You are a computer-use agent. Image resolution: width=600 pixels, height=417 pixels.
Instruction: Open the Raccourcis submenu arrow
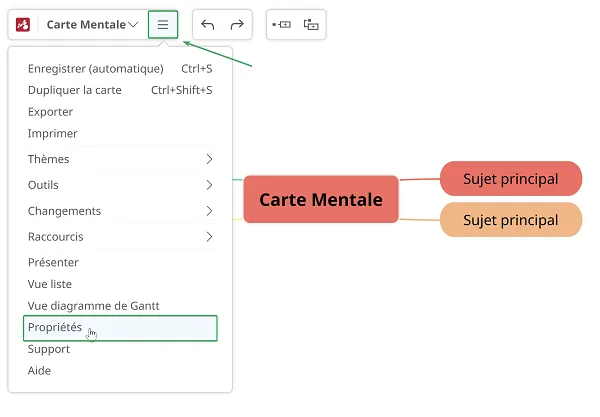point(209,237)
